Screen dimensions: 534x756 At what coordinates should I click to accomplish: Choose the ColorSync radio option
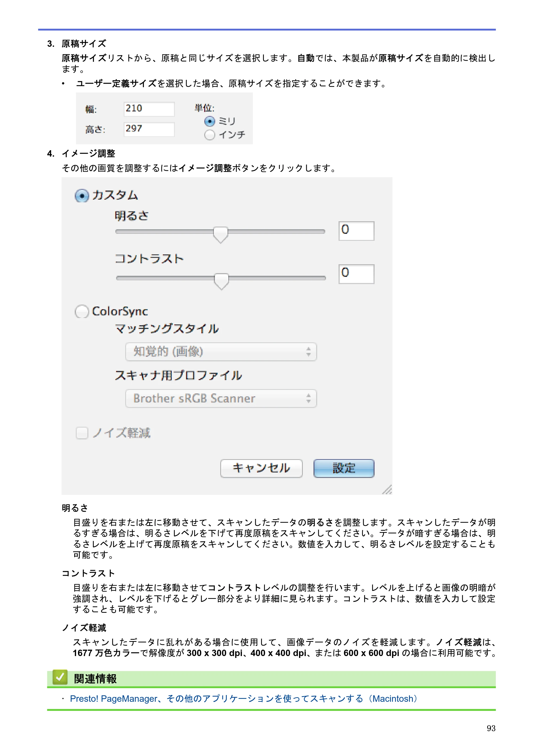pyautogui.click(x=82, y=311)
